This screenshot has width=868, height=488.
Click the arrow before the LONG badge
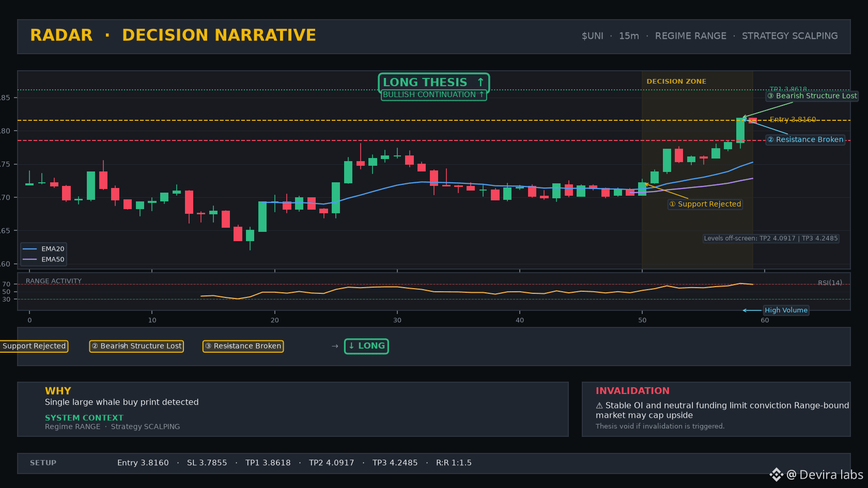point(335,346)
